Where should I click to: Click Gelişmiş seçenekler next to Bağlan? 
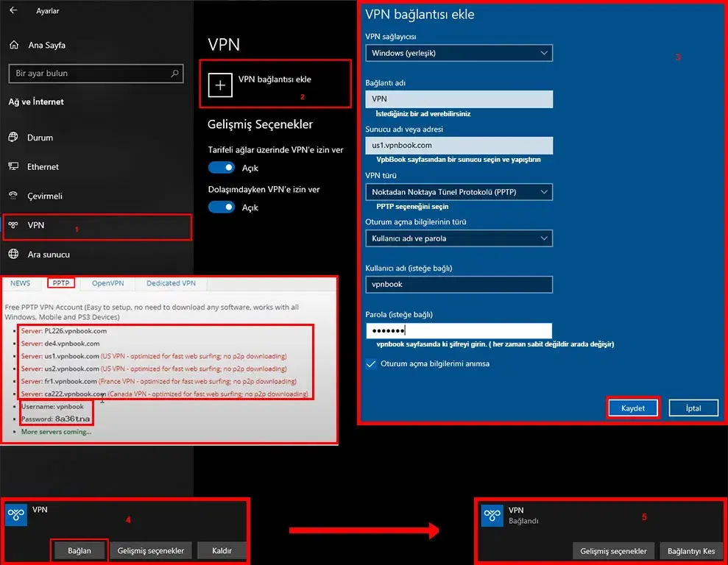(150, 550)
